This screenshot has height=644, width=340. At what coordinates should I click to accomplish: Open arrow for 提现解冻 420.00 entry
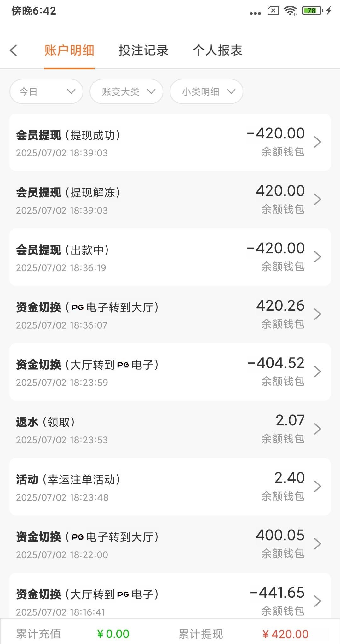tap(317, 200)
